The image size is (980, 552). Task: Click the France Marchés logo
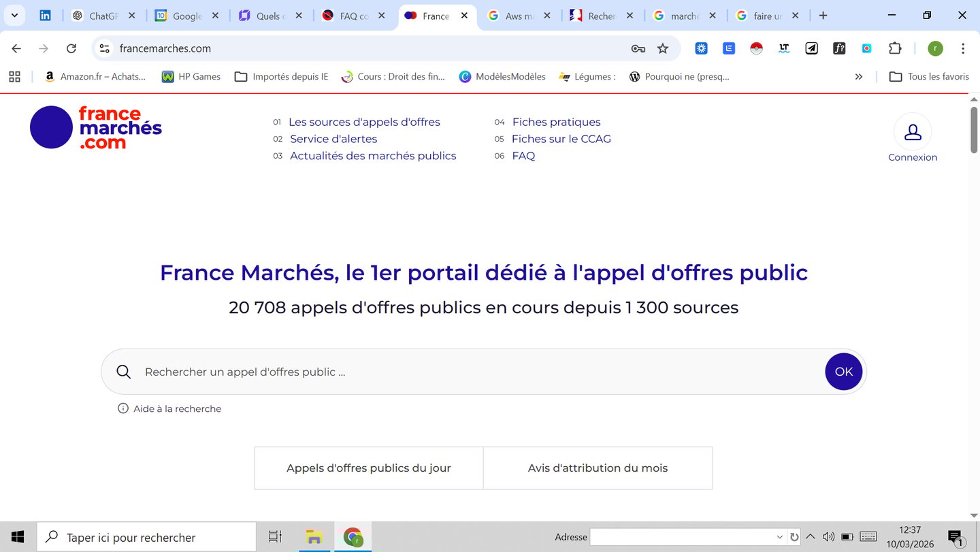click(x=96, y=127)
